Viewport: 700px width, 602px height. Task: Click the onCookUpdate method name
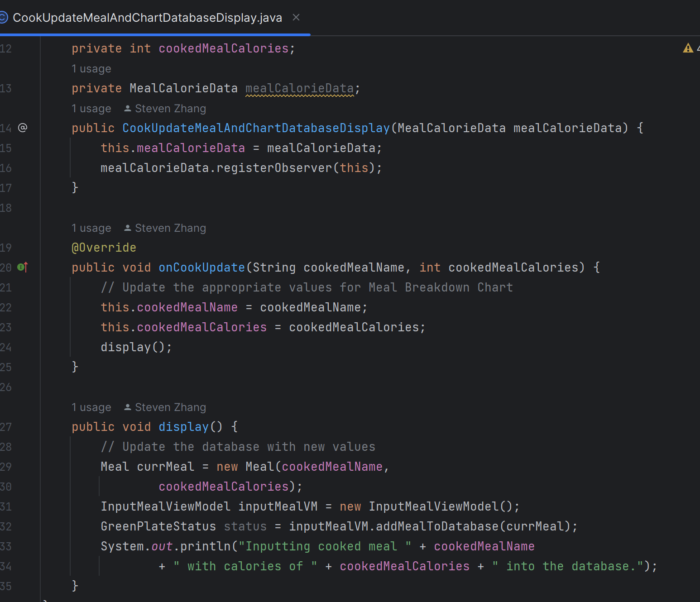point(202,268)
